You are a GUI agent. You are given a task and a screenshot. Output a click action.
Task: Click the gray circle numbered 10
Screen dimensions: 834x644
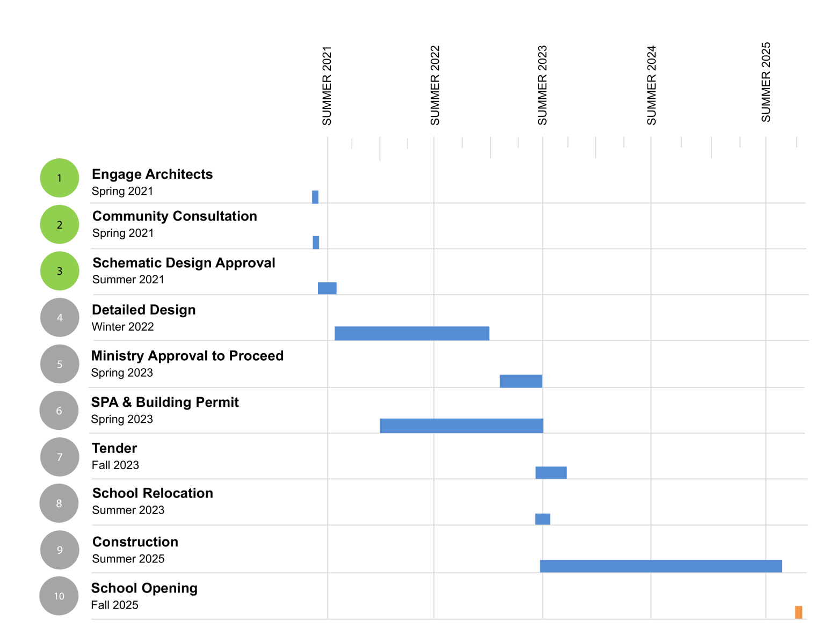(59, 596)
